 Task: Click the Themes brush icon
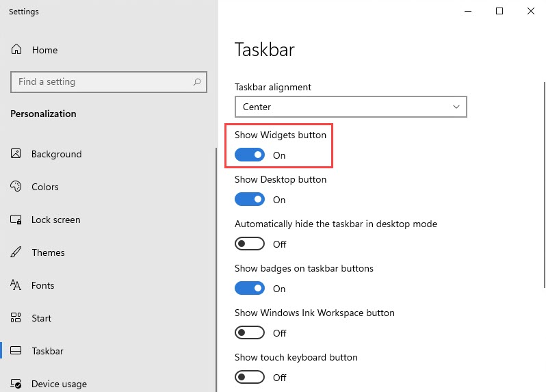tap(16, 252)
